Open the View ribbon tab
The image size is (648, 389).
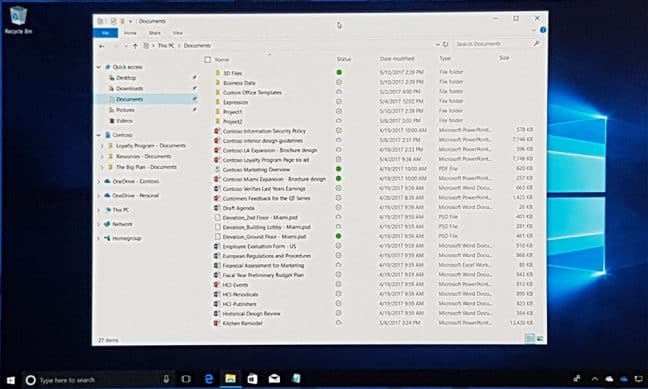click(178, 33)
